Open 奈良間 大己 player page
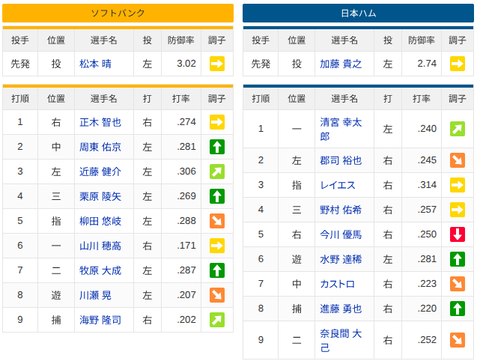This screenshot has width=480, height=364. point(341,340)
